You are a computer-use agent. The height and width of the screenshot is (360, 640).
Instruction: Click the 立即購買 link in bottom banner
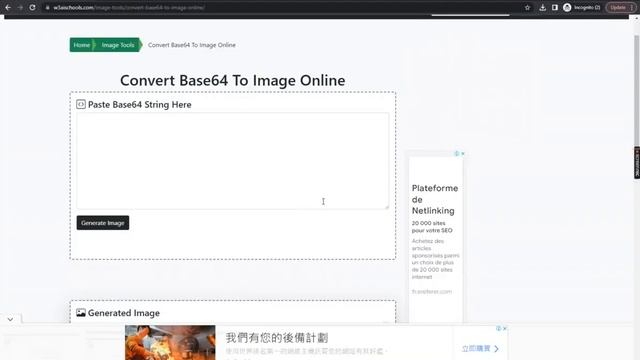point(480,349)
